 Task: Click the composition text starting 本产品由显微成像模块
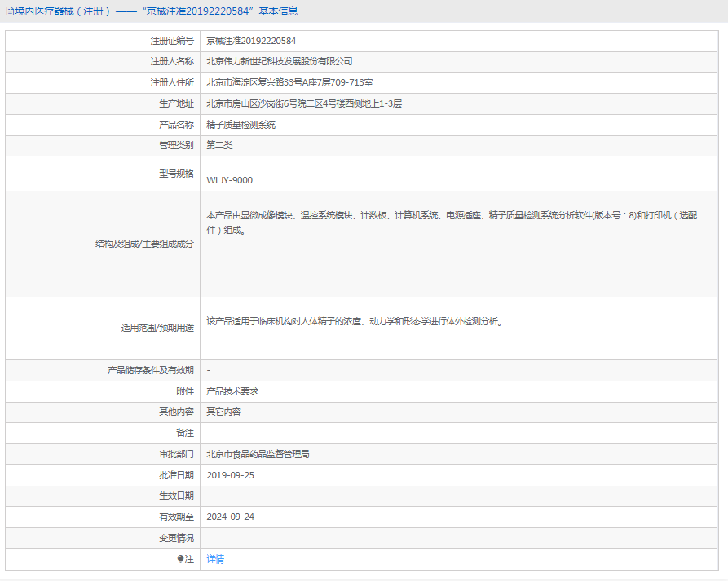[452, 222]
